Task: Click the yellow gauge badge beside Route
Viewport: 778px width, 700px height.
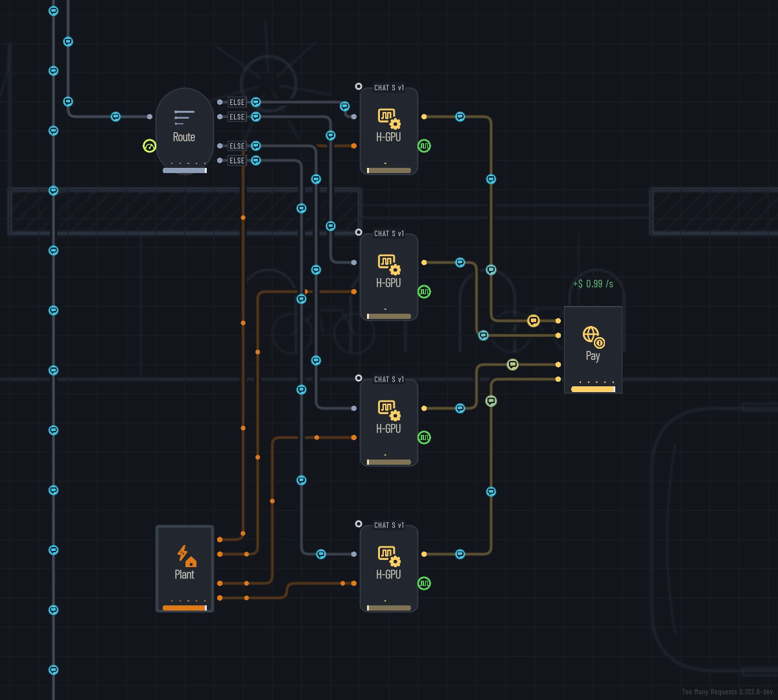Action: pyautogui.click(x=149, y=146)
